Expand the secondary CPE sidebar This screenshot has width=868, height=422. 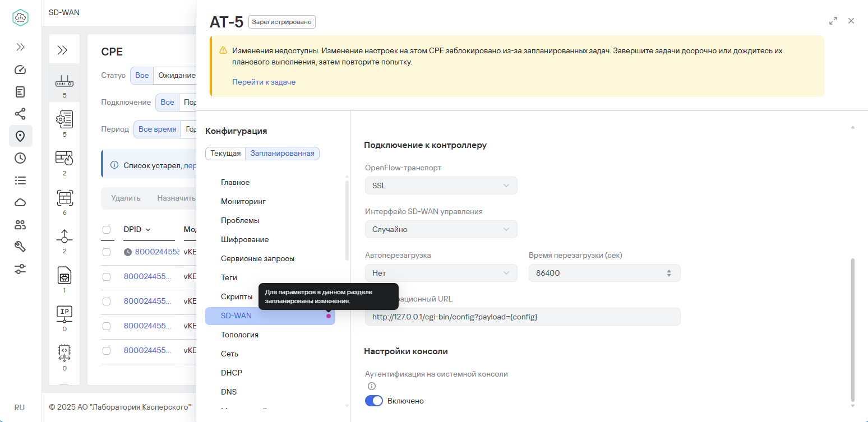[63, 50]
